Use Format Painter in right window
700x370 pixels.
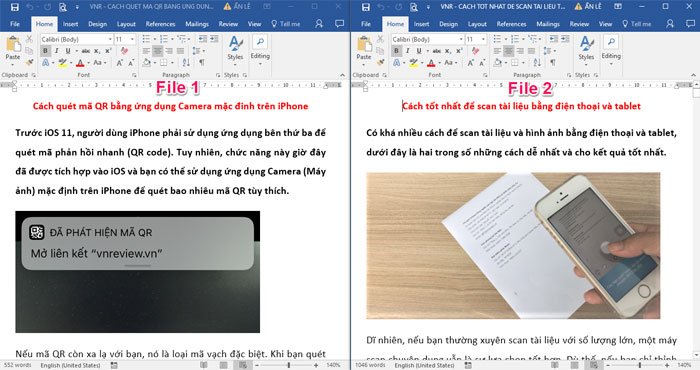pos(380,62)
